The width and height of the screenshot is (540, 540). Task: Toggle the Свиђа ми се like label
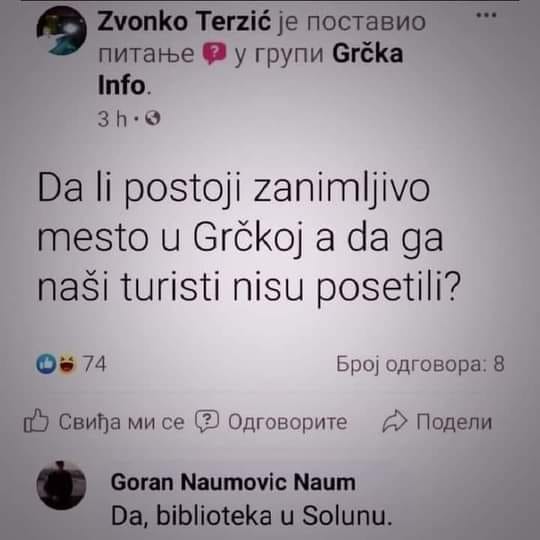tap(121, 422)
